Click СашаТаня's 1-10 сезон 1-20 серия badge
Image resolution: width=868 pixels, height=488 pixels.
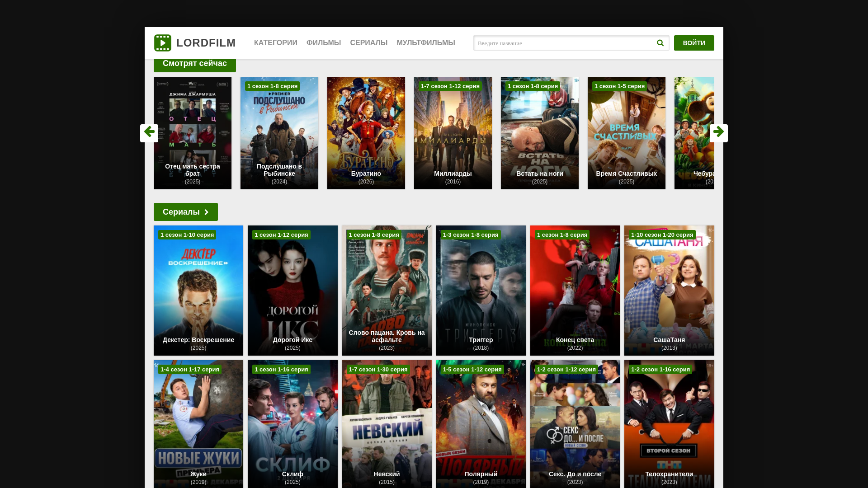662,235
